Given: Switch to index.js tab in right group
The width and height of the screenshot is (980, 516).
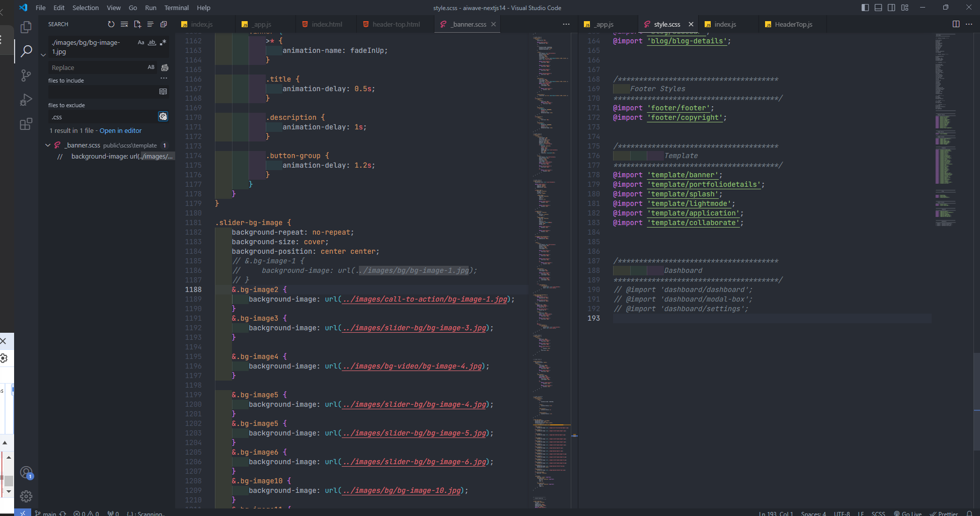Looking at the screenshot, I should click(x=725, y=24).
